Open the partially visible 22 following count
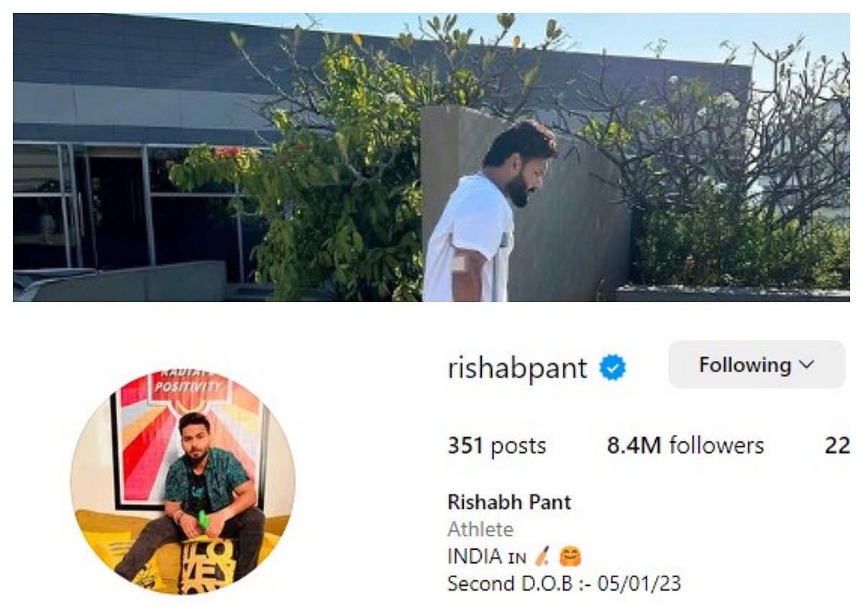The height and width of the screenshot is (616, 863). coord(837,446)
